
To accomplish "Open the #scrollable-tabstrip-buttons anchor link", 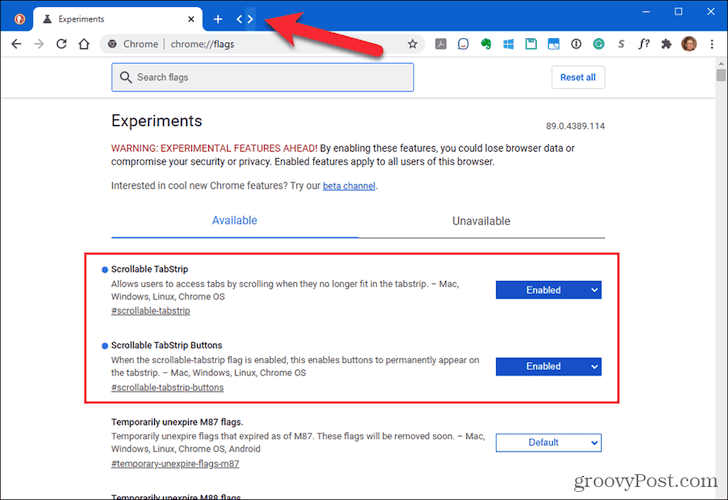I will click(x=167, y=388).
